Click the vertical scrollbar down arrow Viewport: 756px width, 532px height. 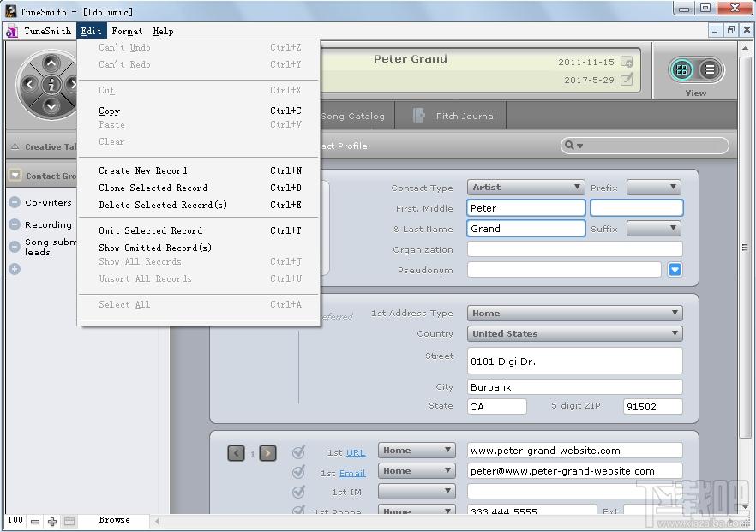pyautogui.click(x=746, y=507)
